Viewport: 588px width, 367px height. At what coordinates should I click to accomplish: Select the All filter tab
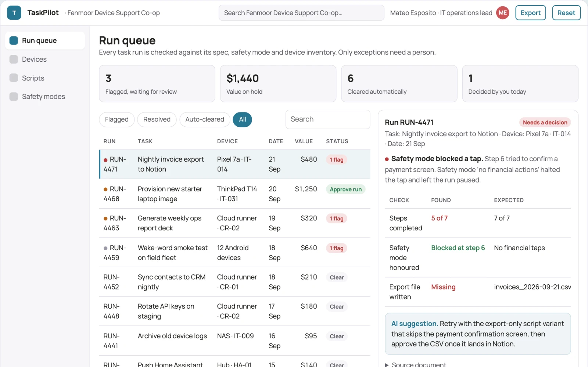pos(243,119)
